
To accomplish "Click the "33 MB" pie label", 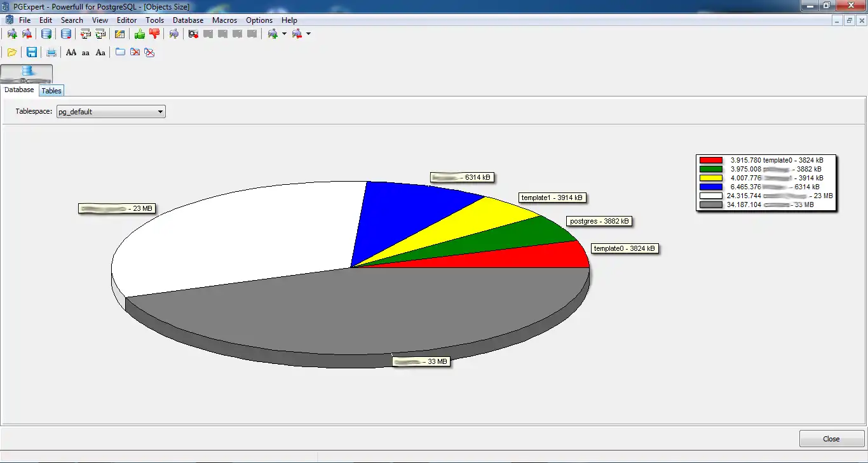I will tap(421, 361).
